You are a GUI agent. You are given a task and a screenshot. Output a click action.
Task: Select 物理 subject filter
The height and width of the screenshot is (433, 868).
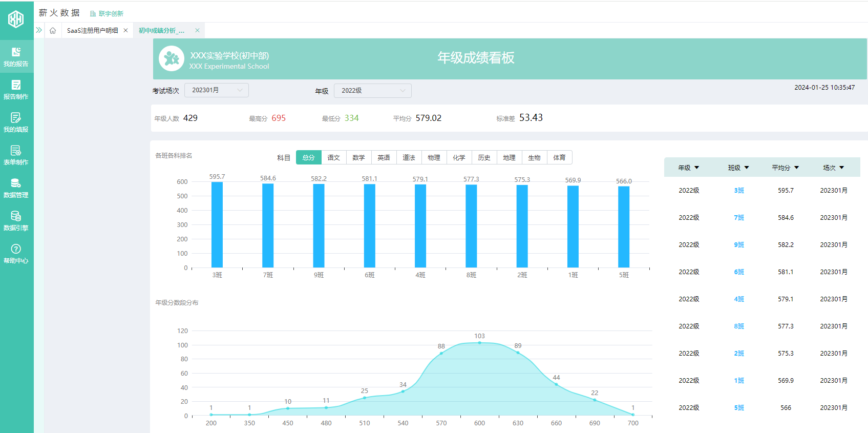point(434,157)
